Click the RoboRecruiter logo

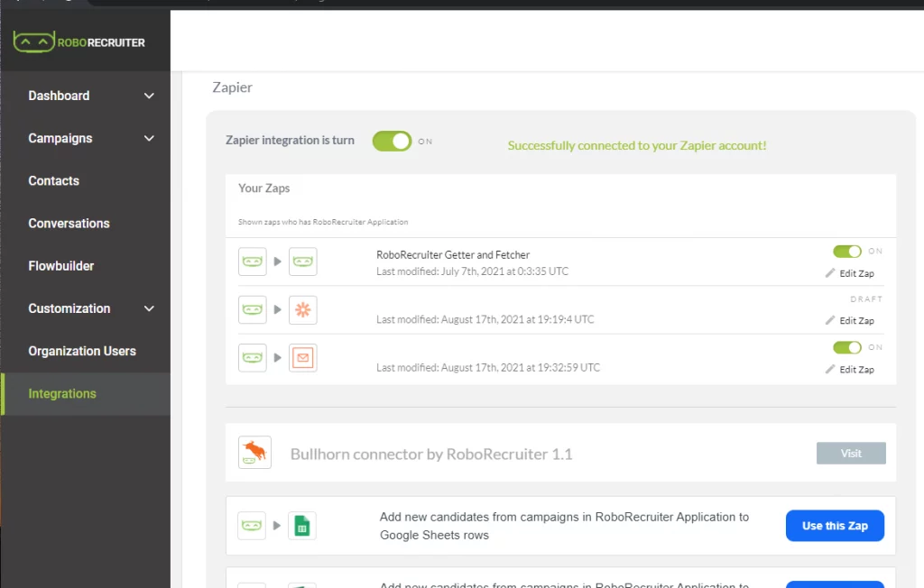point(79,42)
